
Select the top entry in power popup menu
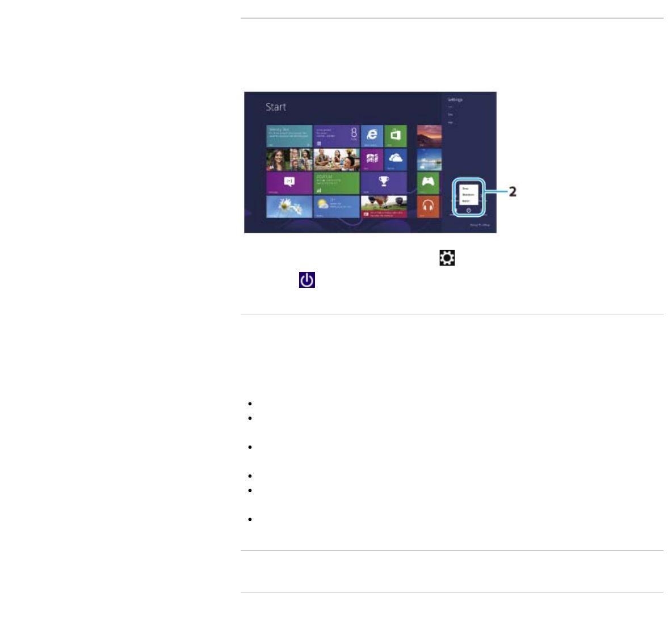pos(465,188)
